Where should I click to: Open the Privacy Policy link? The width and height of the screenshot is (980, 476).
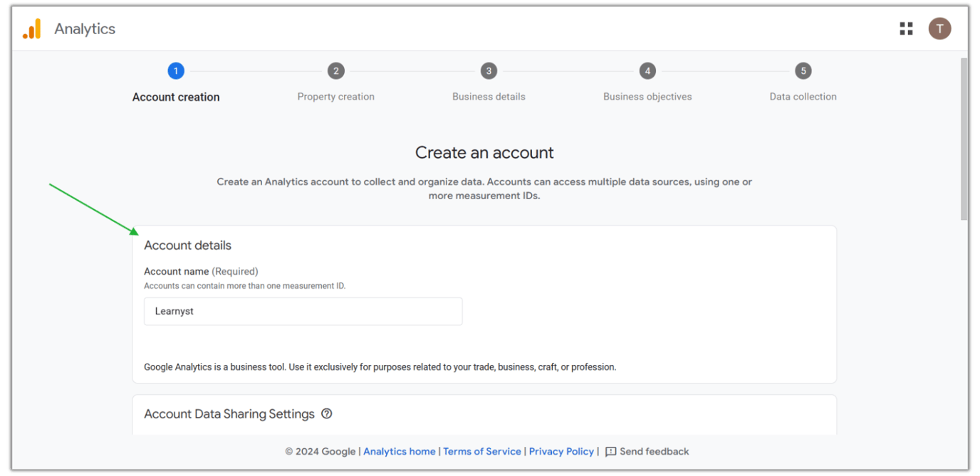561,451
